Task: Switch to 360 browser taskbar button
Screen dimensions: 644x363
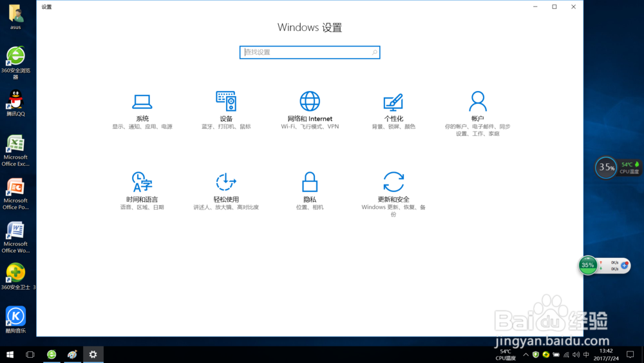Action: point(52,355)
